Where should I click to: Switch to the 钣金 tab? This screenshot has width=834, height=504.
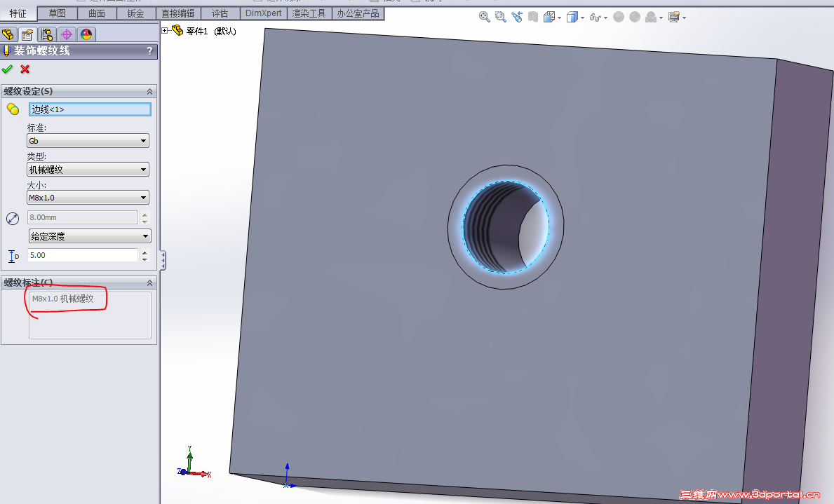(135, 13)
